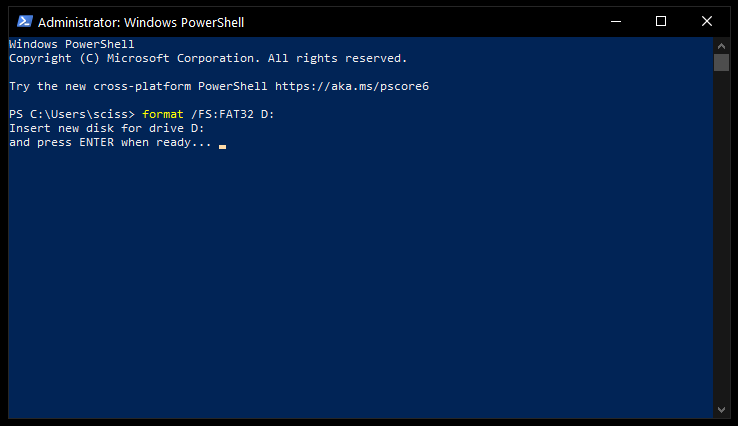
Task: Minimize the PowerShell window
Action: (616, 22)
